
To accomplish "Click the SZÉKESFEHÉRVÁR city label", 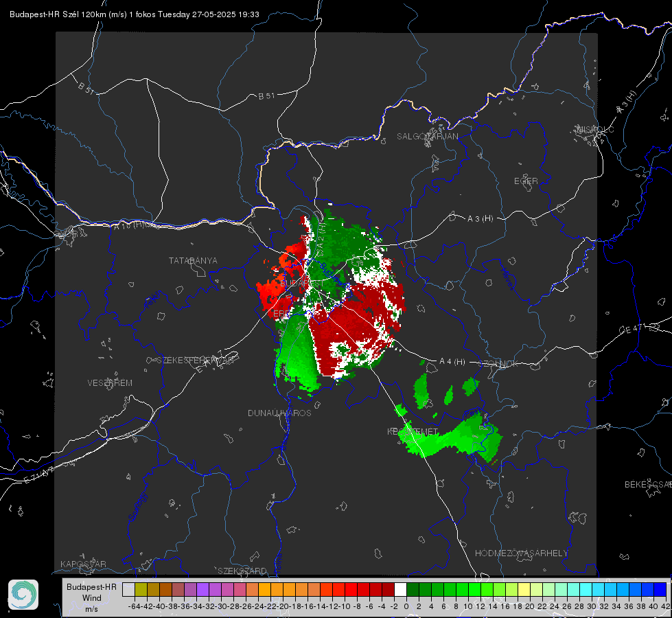I will point(197,360).
